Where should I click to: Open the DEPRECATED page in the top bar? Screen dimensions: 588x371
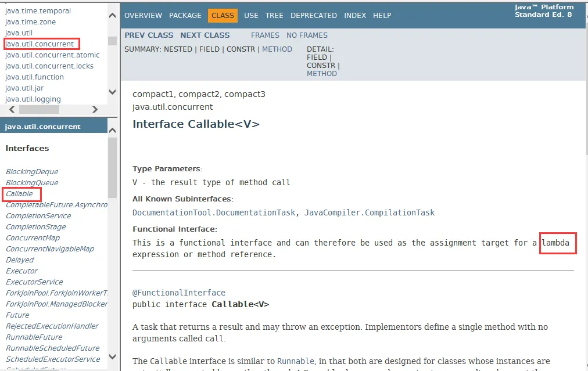314,15
